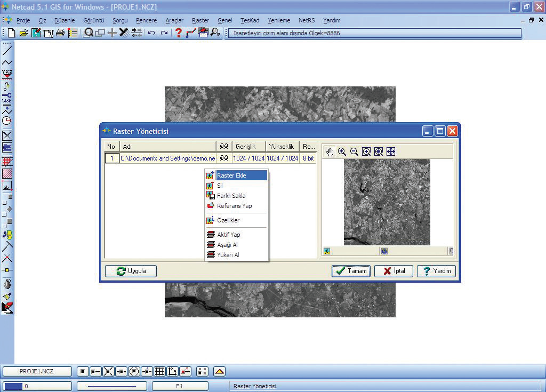This screenshot has width=546, height=392.
Task: Open the Raster menu in menu bar
Action: click(x=200, y=20)
